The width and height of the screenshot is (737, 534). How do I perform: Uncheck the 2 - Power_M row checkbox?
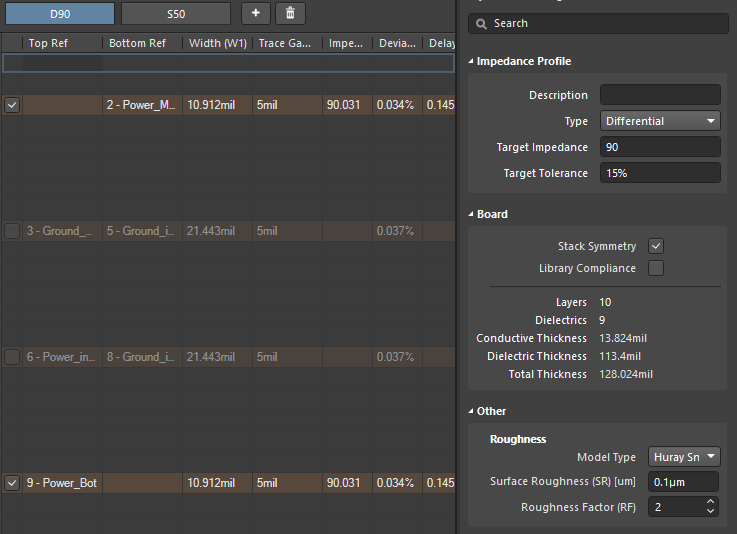coord(12,105)
